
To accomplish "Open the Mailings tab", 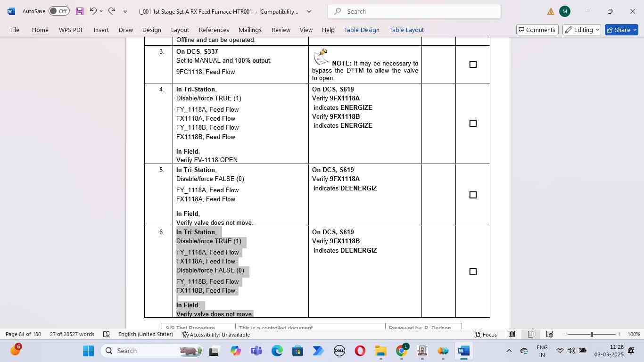I will pos(250,30).
